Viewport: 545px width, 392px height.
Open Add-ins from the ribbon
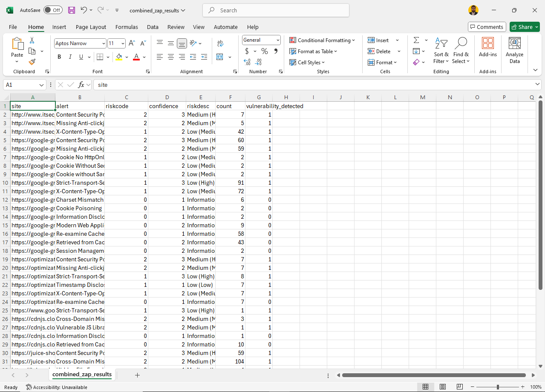[x=488, y=47]
